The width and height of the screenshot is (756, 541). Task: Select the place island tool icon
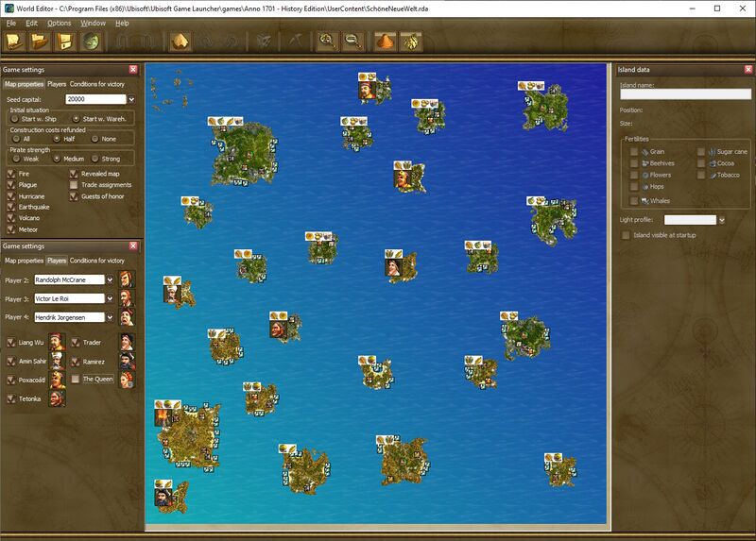click(180, 42)
